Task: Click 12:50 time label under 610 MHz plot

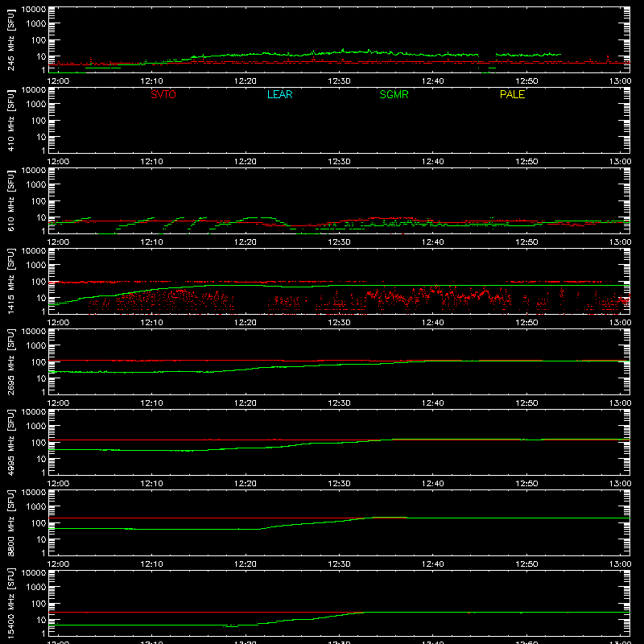Action: pyautogui.click(x=526, y=242)
